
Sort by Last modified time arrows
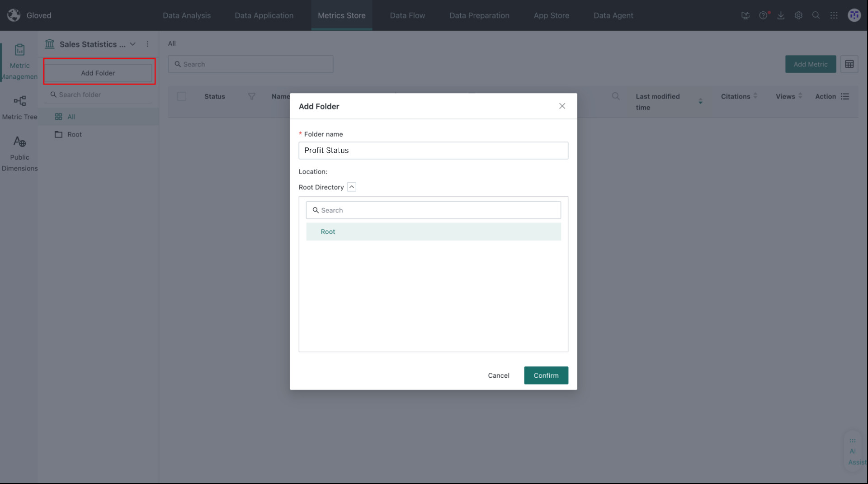coord(700,101)
